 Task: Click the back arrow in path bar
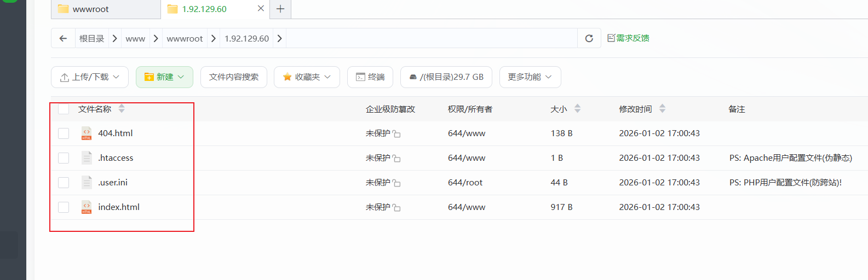click(x=63, y=38)
